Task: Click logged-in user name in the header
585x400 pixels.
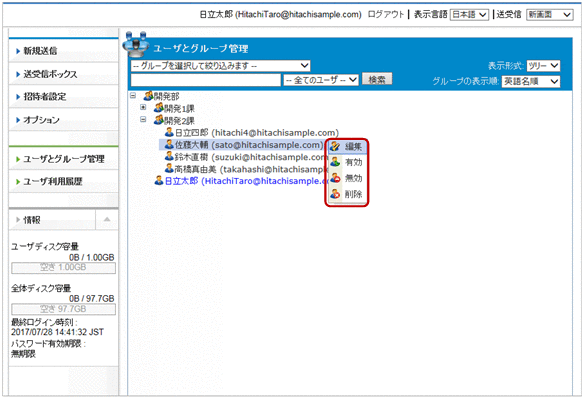Action: [x=281, y=15]
